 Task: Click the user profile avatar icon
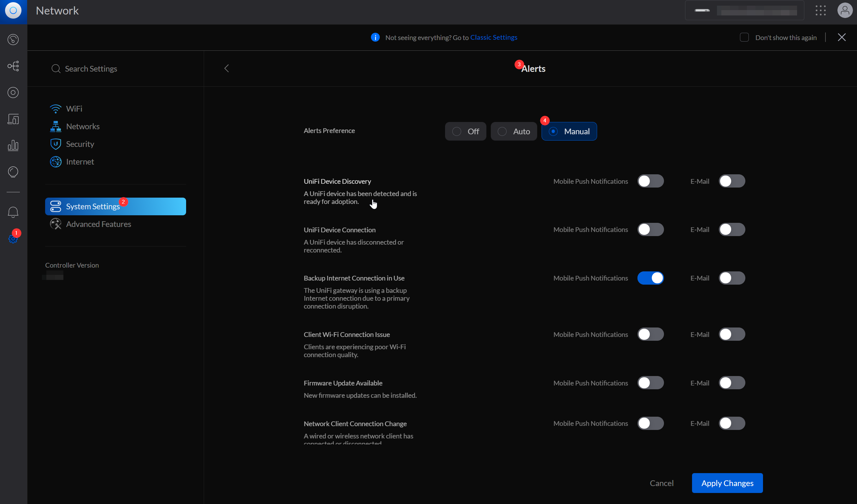pos(845,10)
